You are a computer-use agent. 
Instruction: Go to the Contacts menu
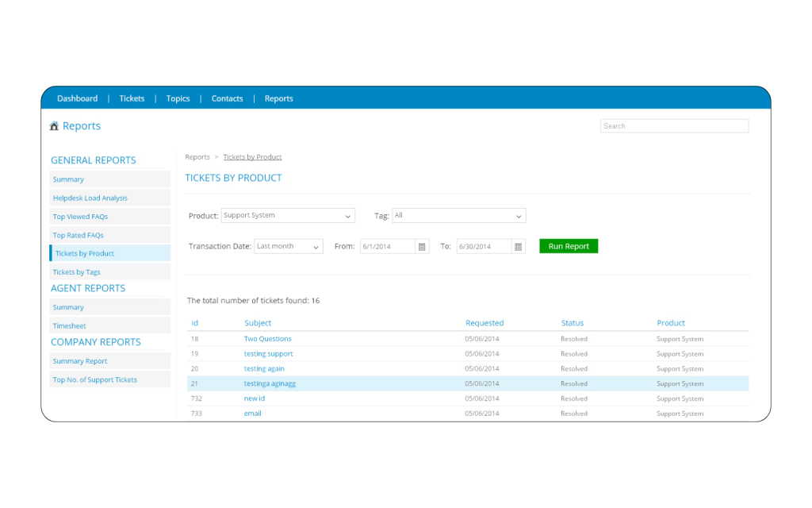[x=227, y=98]
